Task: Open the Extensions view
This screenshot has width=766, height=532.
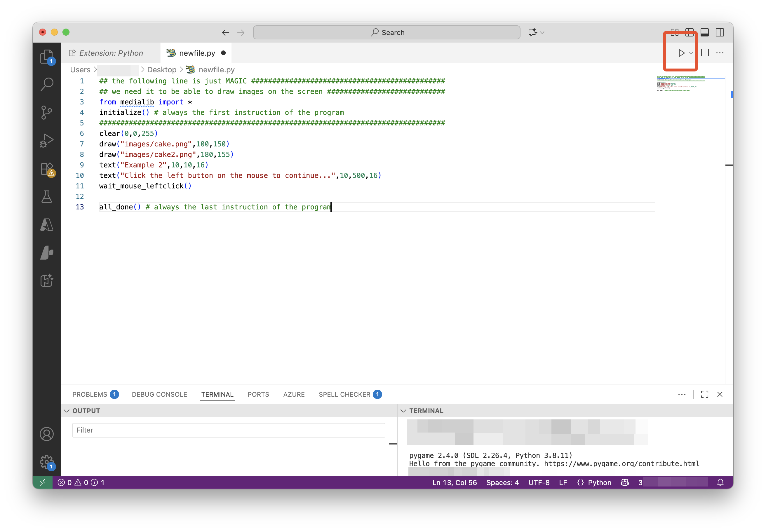Action: point(46,169)
